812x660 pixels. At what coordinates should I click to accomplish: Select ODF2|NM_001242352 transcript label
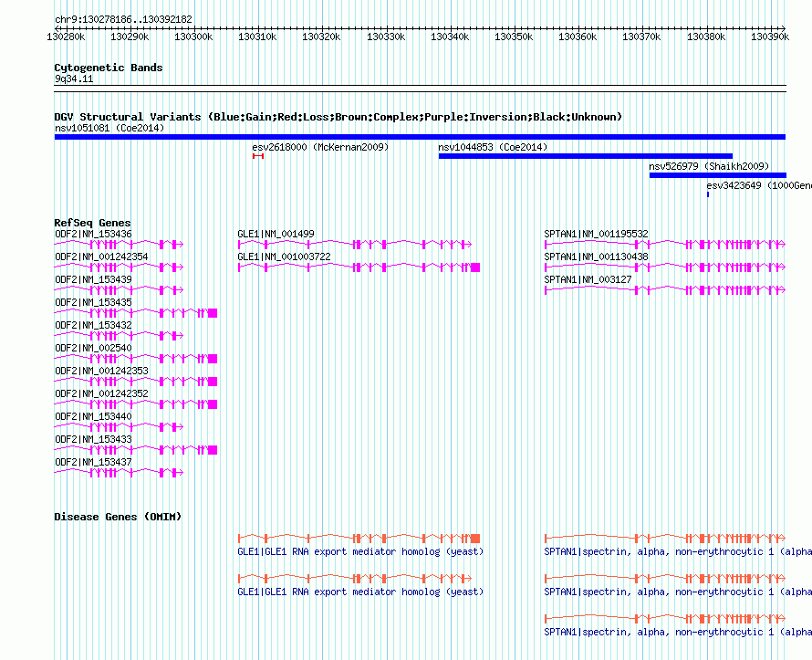(101, 393)
